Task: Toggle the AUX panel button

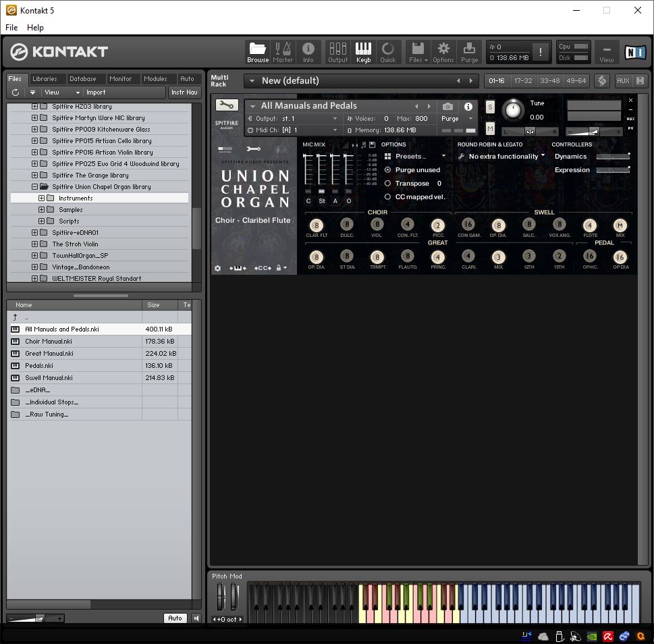Action: 623,80
